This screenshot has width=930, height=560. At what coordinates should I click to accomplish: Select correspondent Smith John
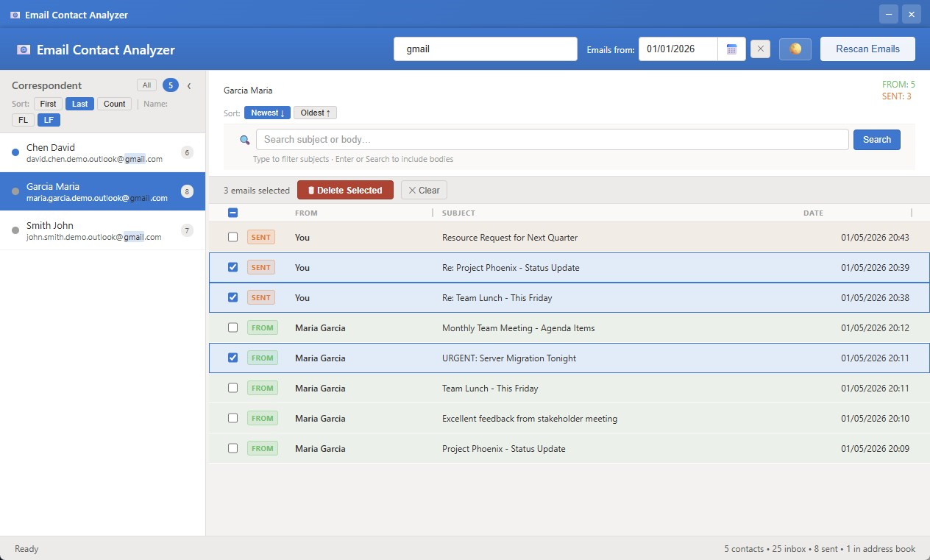(102, 230)
